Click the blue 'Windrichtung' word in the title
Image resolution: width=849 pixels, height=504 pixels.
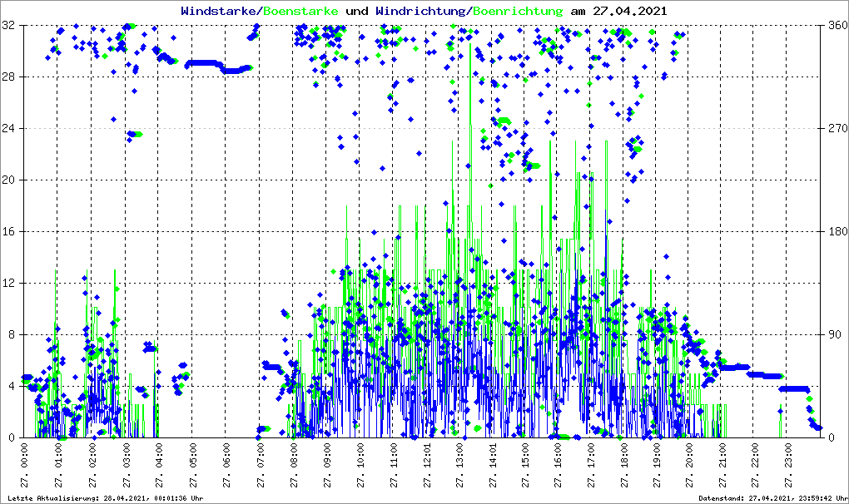422,11
